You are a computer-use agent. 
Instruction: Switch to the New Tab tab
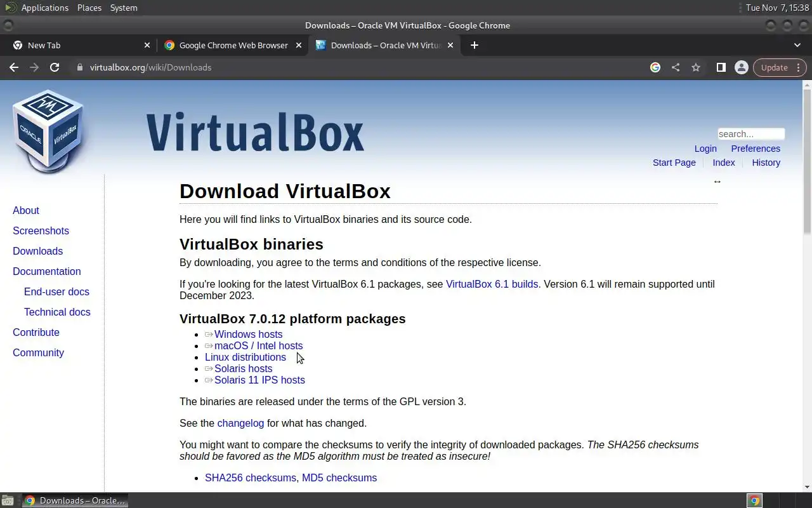click(x=81, y=45)
